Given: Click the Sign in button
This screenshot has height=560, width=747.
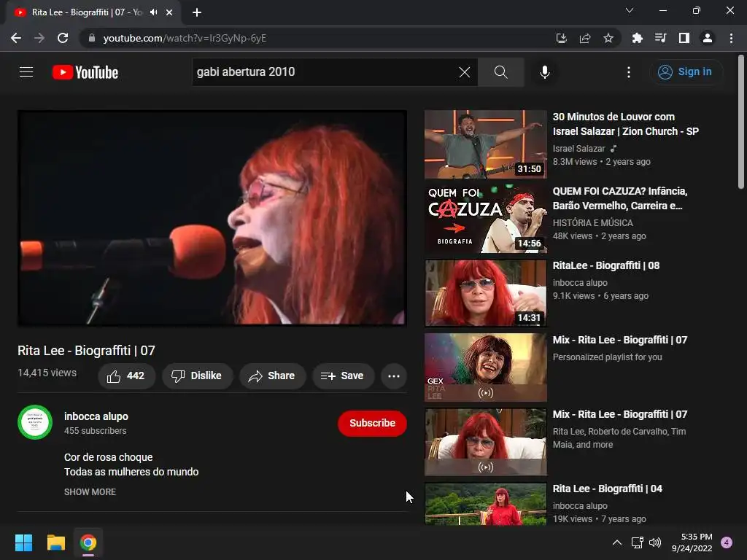Looking at the screenshot, I should pyautogui.click(x=685, y=72).
